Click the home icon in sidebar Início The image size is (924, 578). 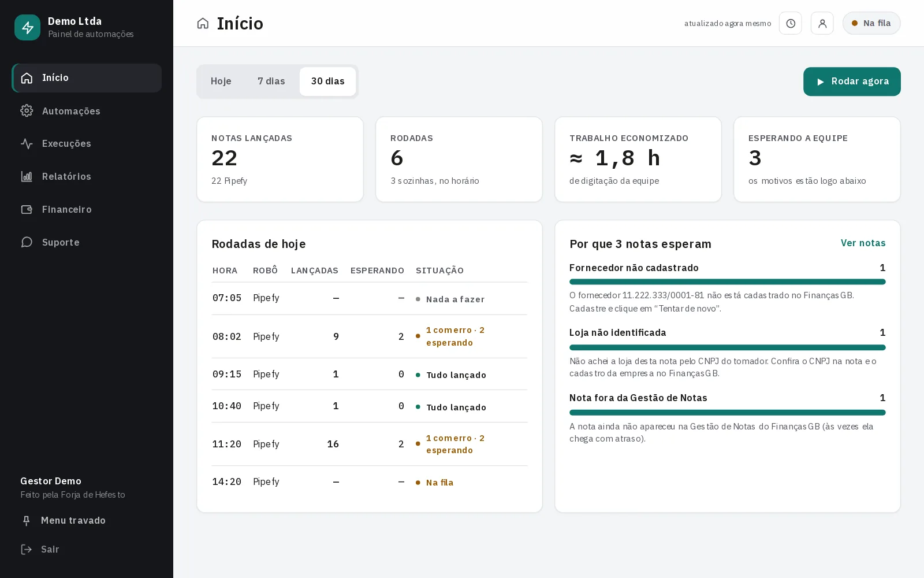tap(27, 78)
